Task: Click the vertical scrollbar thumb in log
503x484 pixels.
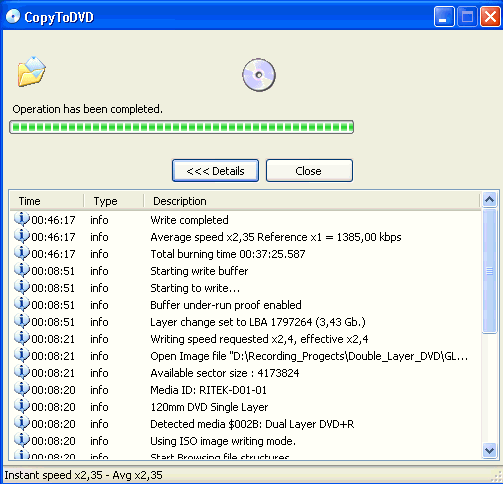Action: tap(489, 271)
